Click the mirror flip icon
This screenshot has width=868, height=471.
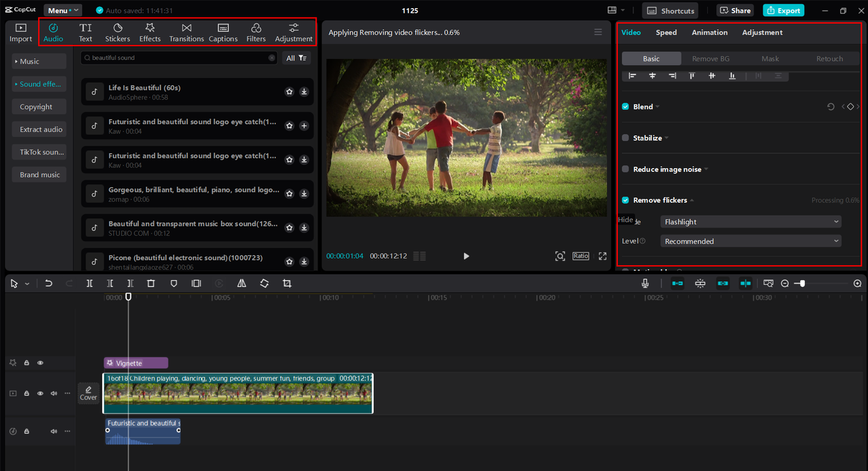pyautogui.click(x=241, y=283)
